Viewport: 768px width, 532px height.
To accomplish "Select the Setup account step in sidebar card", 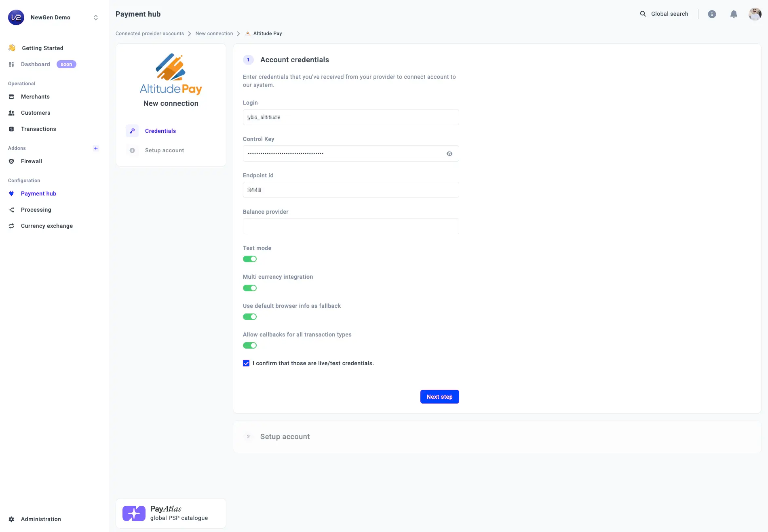I will pos(165,150).
